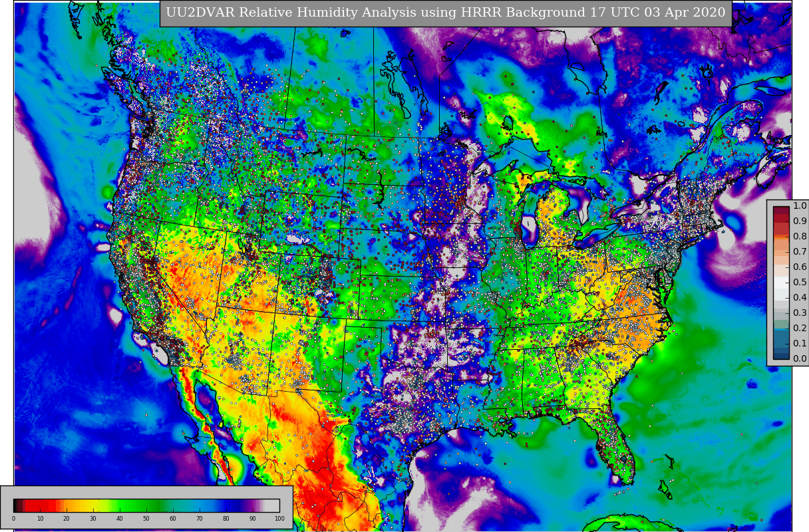Click the 50 tick label on humidity colorbar
The image size is (809, 532).
coord(146,519)
